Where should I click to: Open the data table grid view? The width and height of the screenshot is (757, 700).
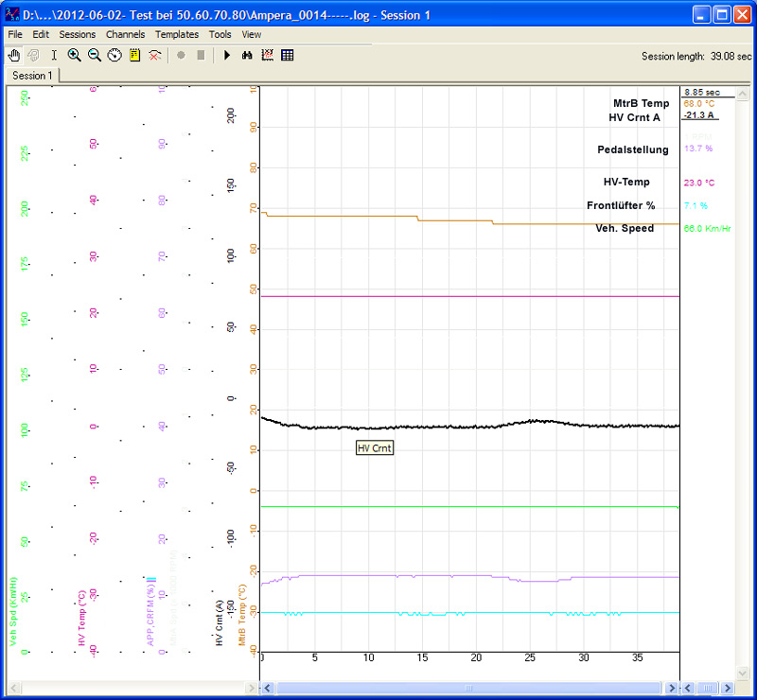(287, 56)
